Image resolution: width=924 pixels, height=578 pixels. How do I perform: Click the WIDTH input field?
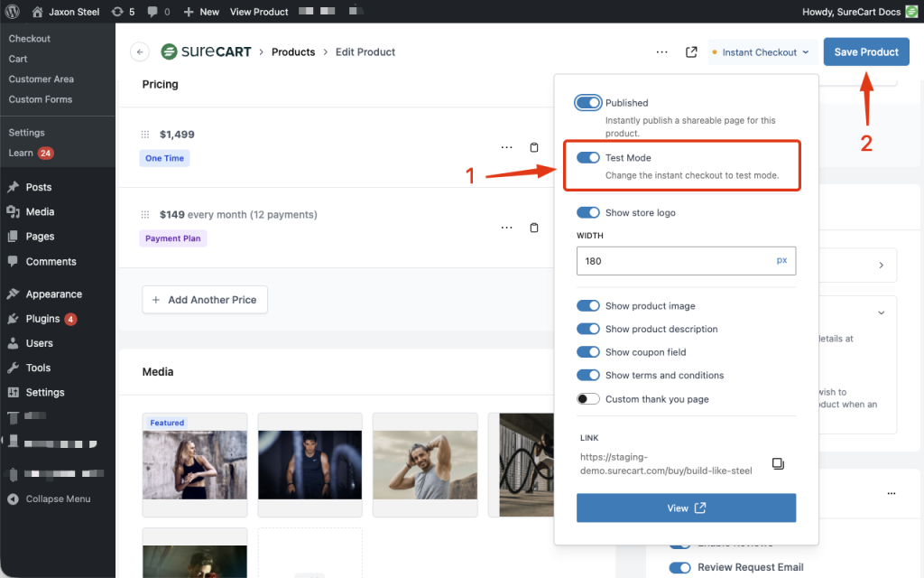coord(686,261)
